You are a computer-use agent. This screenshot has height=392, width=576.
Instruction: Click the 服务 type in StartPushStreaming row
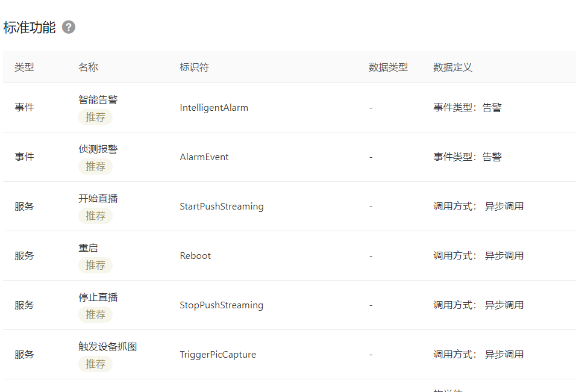click(24, 207)
